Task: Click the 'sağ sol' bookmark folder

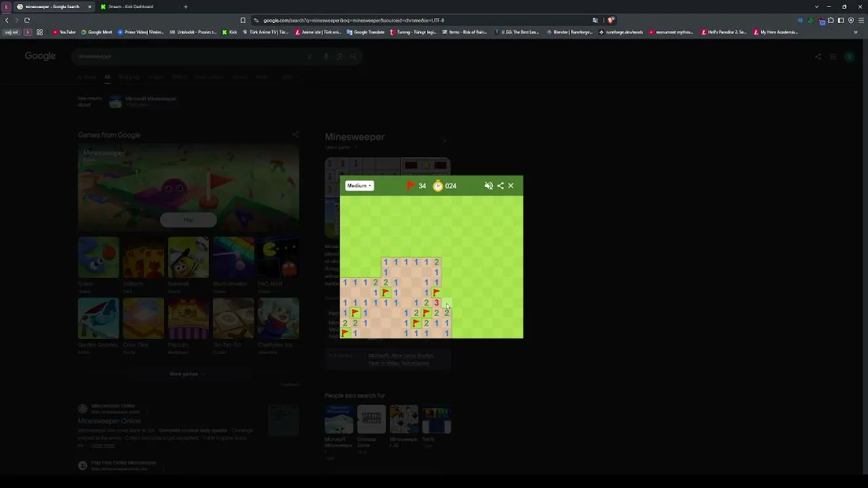Action: click(12, 32)
